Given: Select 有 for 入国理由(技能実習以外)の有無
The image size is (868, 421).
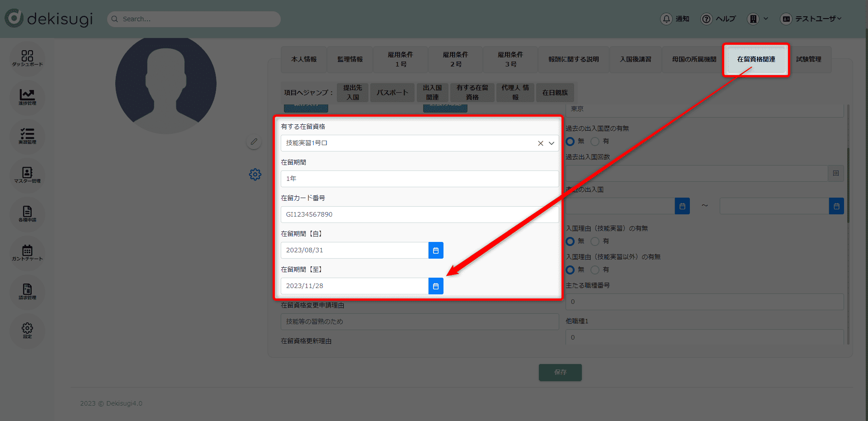Looking at the screenshot, I should (595, 270).
